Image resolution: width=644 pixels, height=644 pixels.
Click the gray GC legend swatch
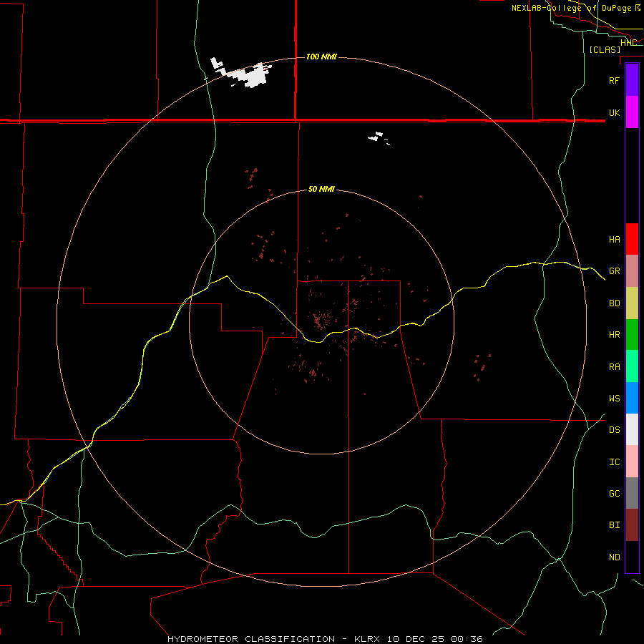pyautogui.click(x=632, y=493)
